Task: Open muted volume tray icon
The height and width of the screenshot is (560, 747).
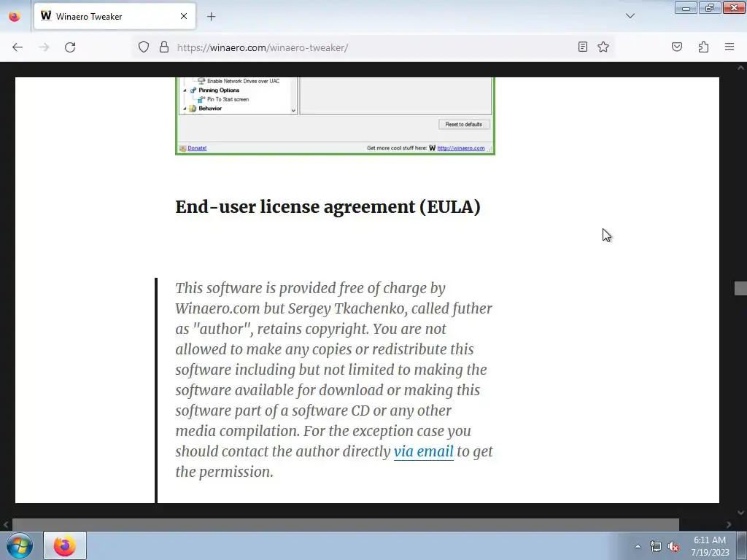Action: pyautogui.click(x=673, y=546)
